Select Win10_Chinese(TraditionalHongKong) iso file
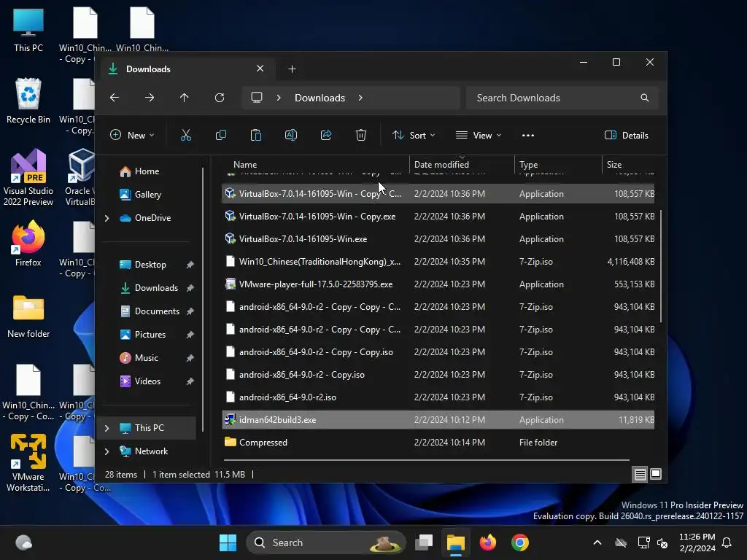747x560 pixels. [x=438, y=262]
